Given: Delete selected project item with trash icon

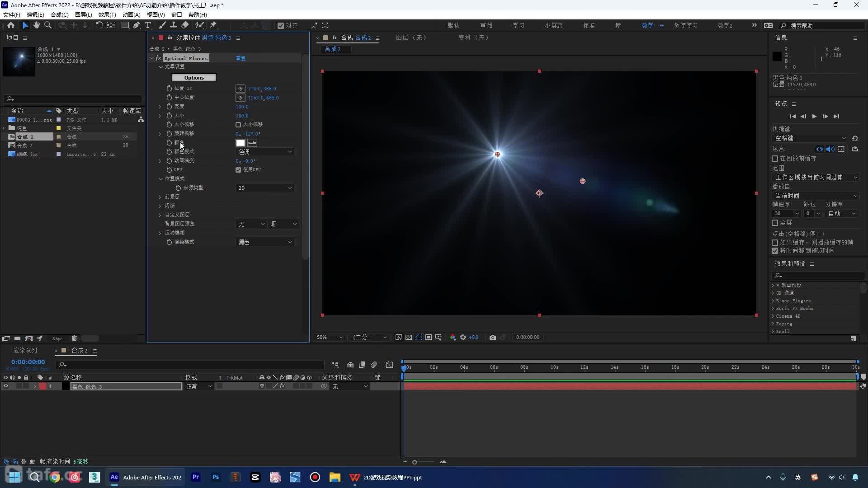Looking at the screenshot, I should point(74,338).
